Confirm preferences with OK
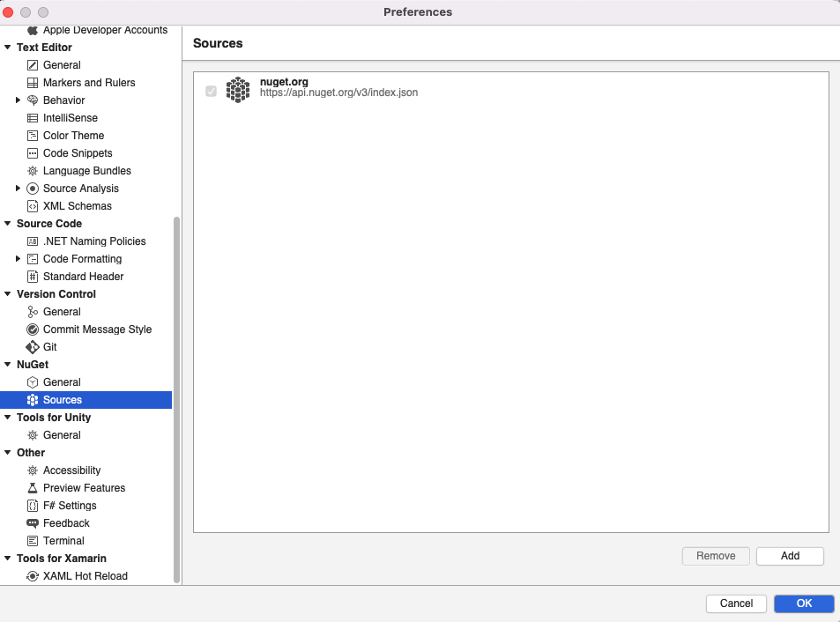Image resolution: width=840 pixels, height=622 pixels. click(803, 603)
